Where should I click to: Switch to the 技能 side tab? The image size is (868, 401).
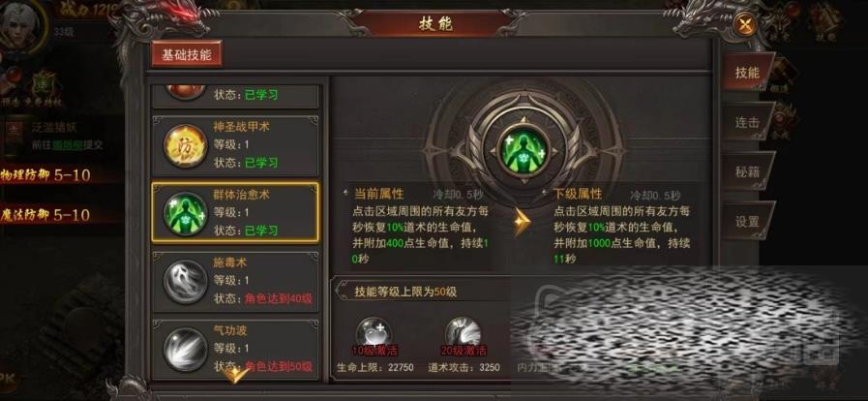click(x=747, y=72)
